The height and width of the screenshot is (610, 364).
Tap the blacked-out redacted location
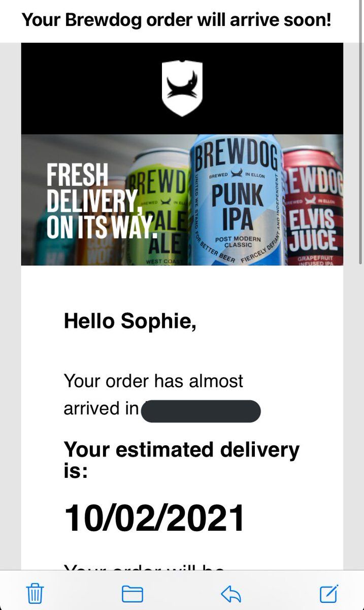click(201, 411)
